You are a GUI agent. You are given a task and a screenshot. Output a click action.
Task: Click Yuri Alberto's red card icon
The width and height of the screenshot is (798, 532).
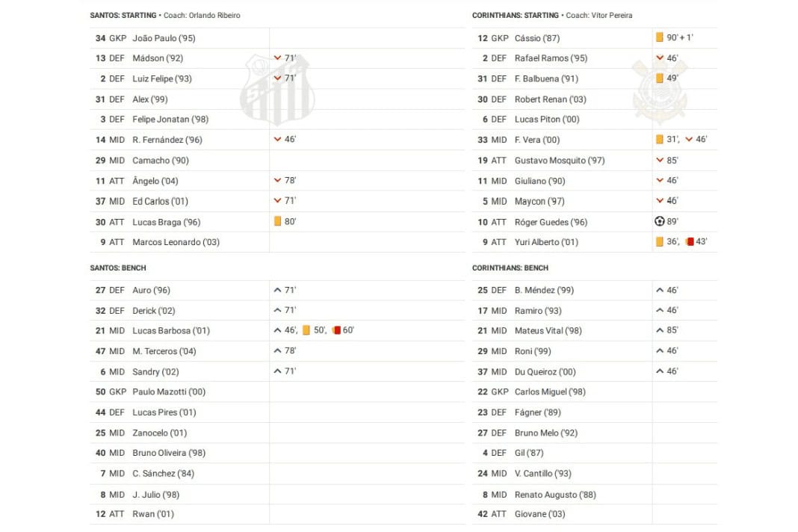[x=690, y=241]
